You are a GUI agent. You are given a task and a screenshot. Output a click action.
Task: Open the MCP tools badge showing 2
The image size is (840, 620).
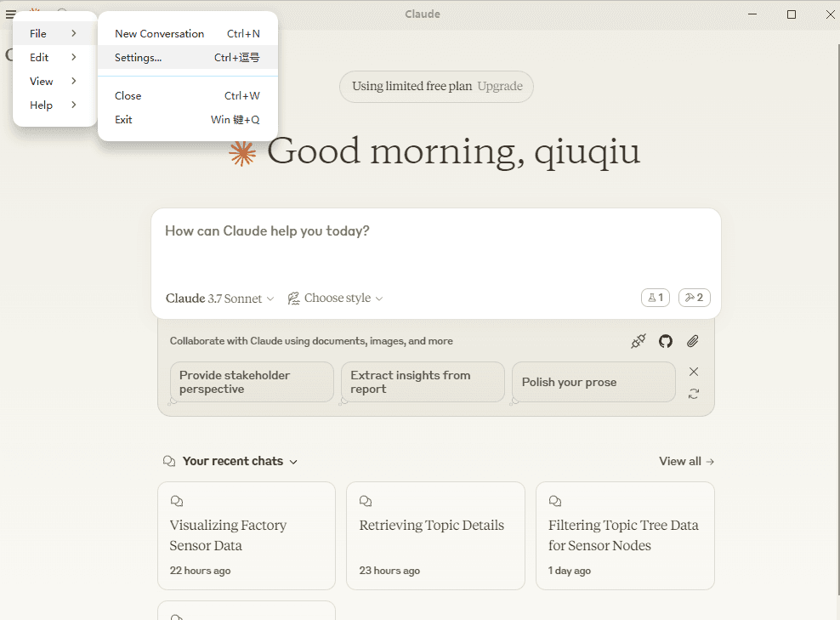tap(695, 298)
